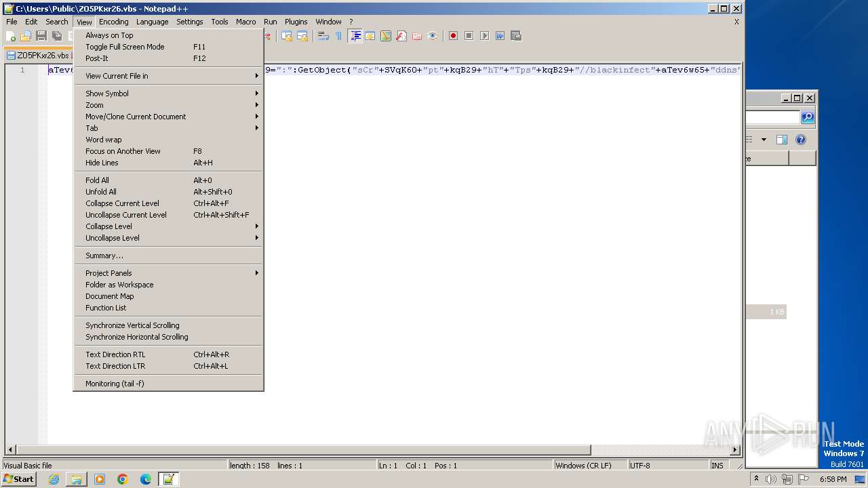Click the Function List toolbar icon
Screen dimensions: 868x488
[401, 36]
